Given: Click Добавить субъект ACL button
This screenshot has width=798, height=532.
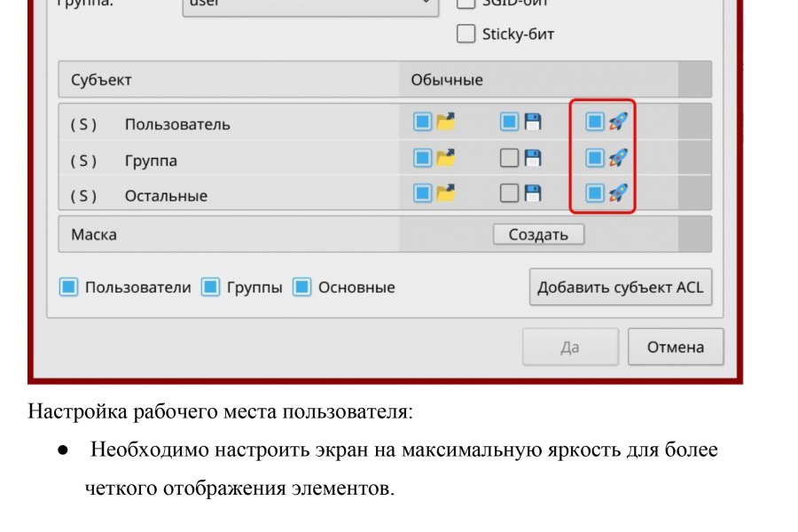Looking at the screenshot, I should point(621,287).
